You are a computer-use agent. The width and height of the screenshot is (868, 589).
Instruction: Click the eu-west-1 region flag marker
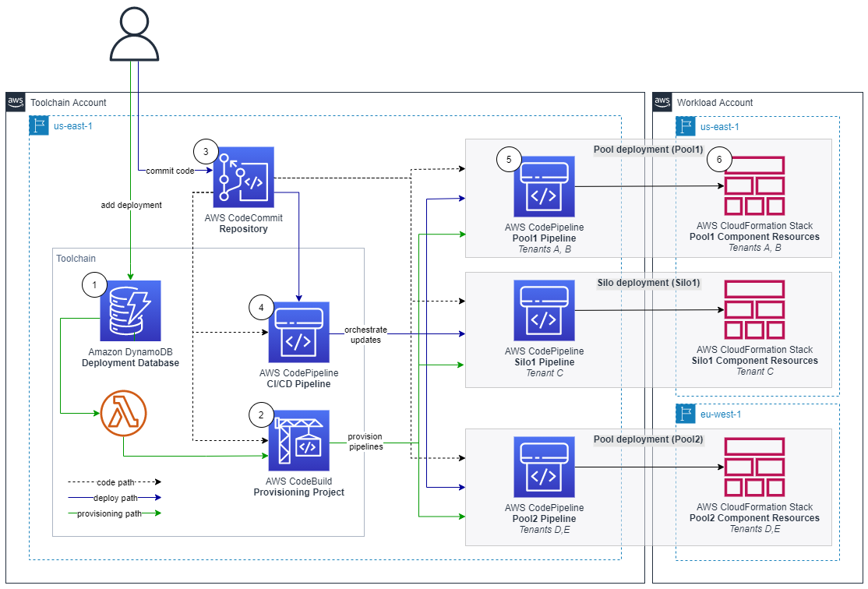point(686,414)
